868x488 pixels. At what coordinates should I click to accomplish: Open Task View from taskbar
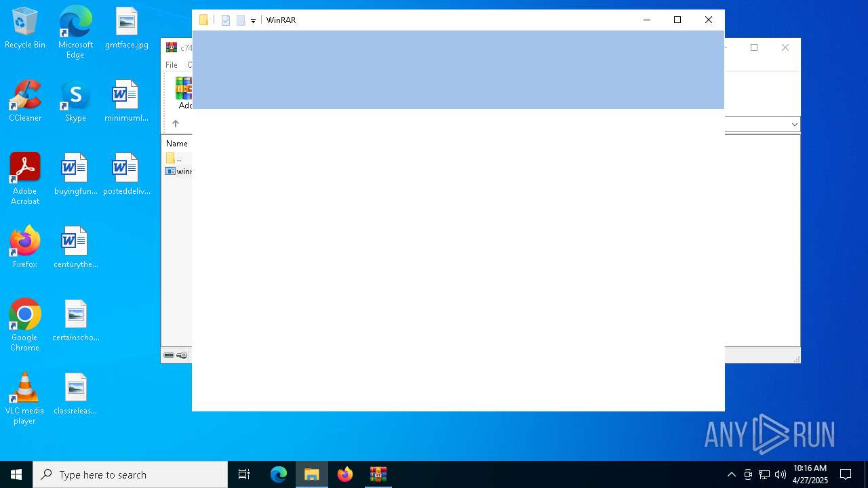pyautogui.click(x=244, y=474)
